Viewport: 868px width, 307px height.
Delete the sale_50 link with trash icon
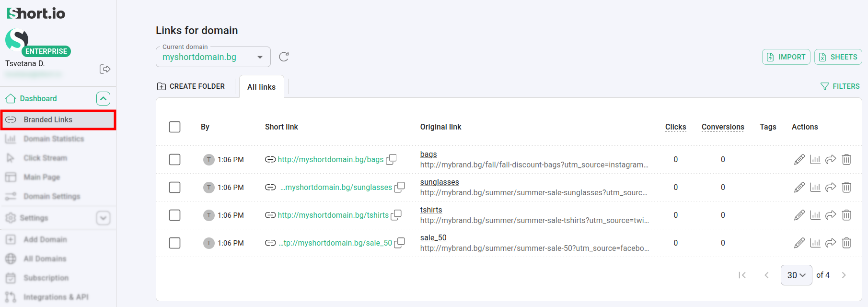point(846,243)
